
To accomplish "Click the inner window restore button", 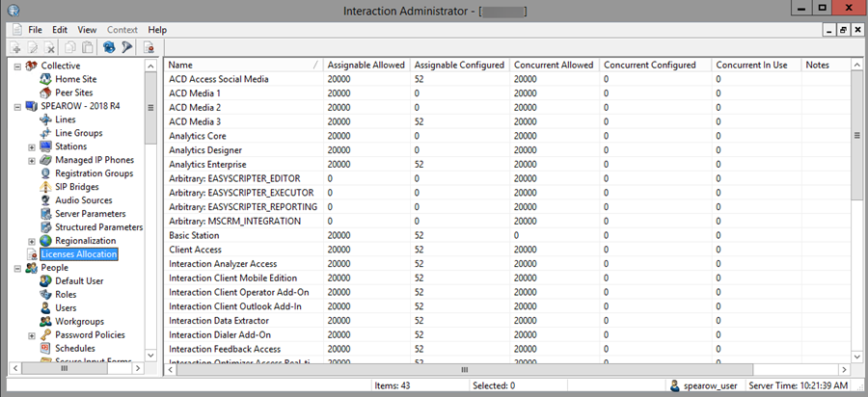I will pyautogui.click(x=843, y=30).
